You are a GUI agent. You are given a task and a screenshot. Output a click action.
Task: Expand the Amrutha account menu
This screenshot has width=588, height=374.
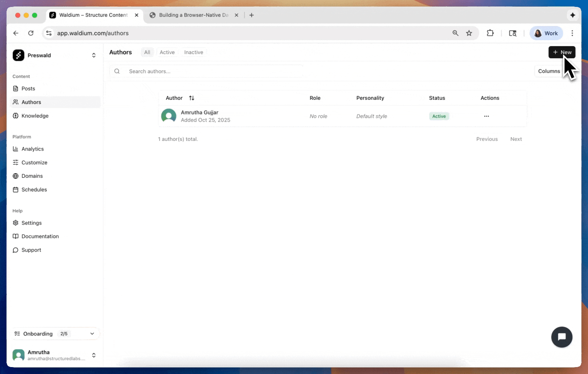click(94, 355)
